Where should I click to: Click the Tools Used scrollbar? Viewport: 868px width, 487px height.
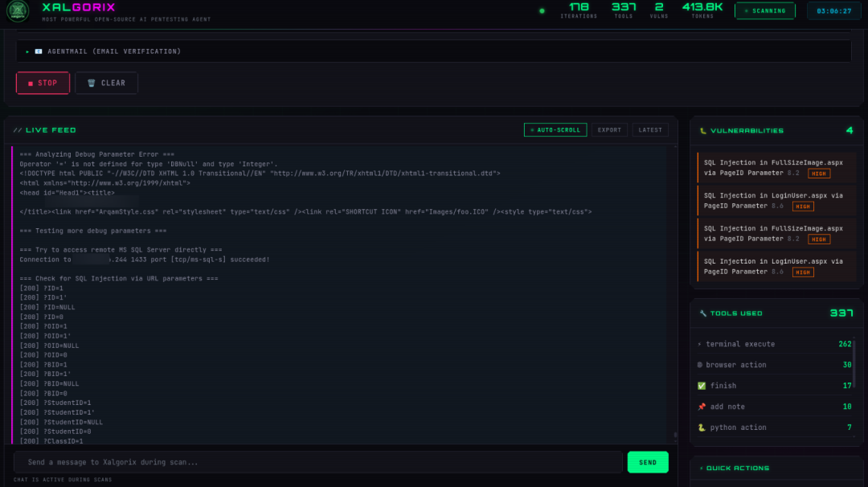coord(854,365)
